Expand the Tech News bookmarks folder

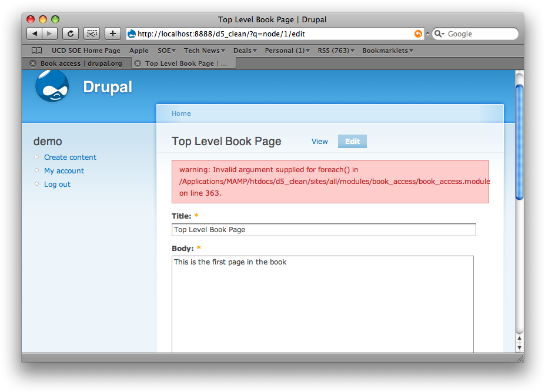204,51
